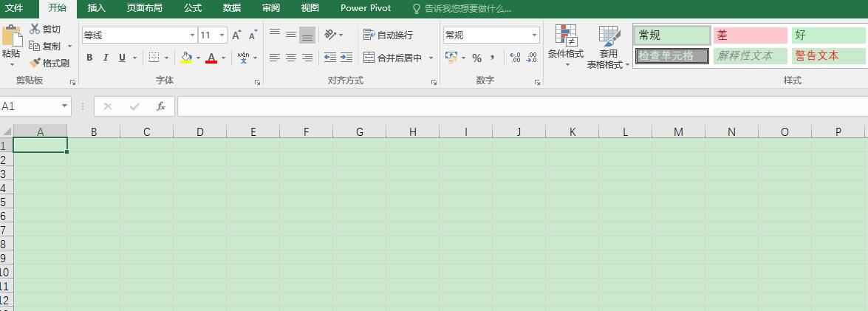Viewport: 868px width, 311px height.
Task: Click the Copy (复制) icon
Action: 34,46
